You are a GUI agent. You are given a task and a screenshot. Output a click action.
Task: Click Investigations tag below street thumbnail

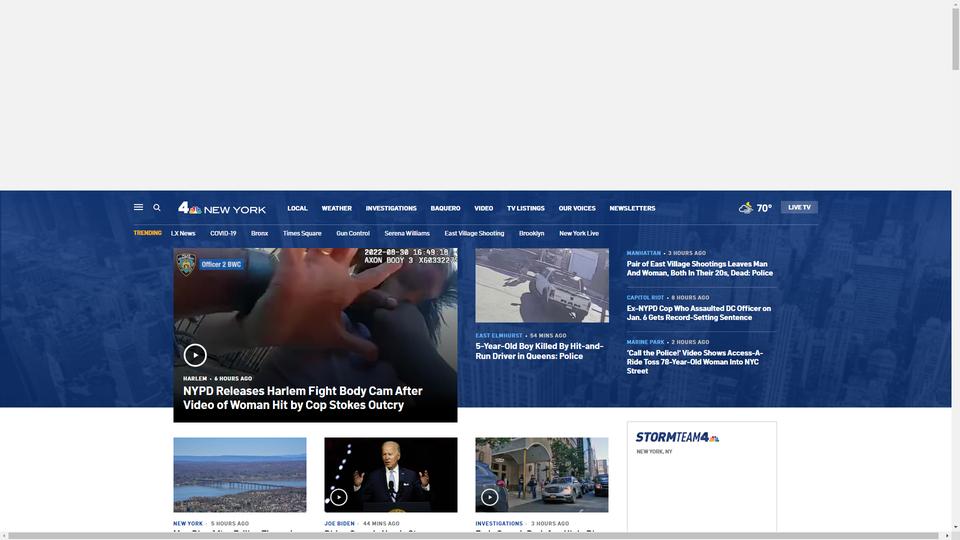click(x=499, y=523)
